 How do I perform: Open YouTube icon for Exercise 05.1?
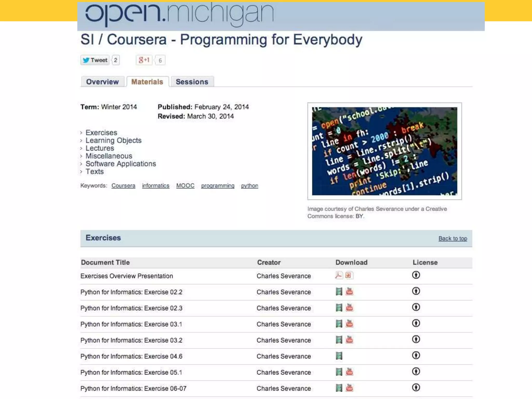point(349,372)
